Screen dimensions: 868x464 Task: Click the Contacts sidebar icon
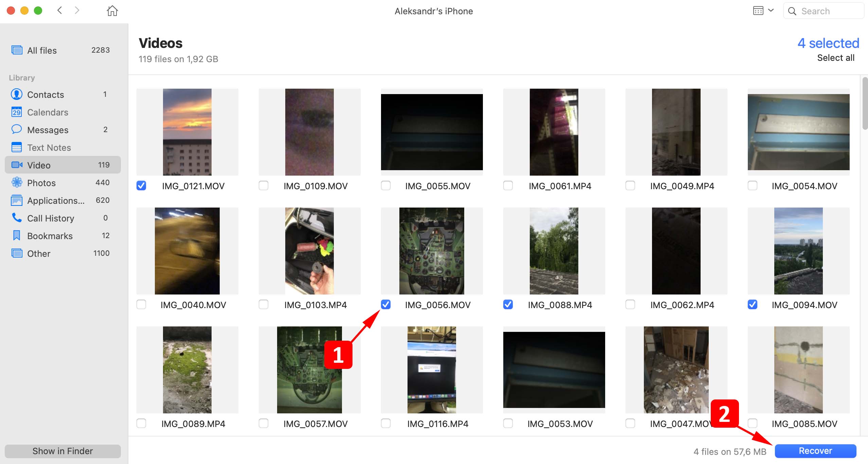pos(17,94)
